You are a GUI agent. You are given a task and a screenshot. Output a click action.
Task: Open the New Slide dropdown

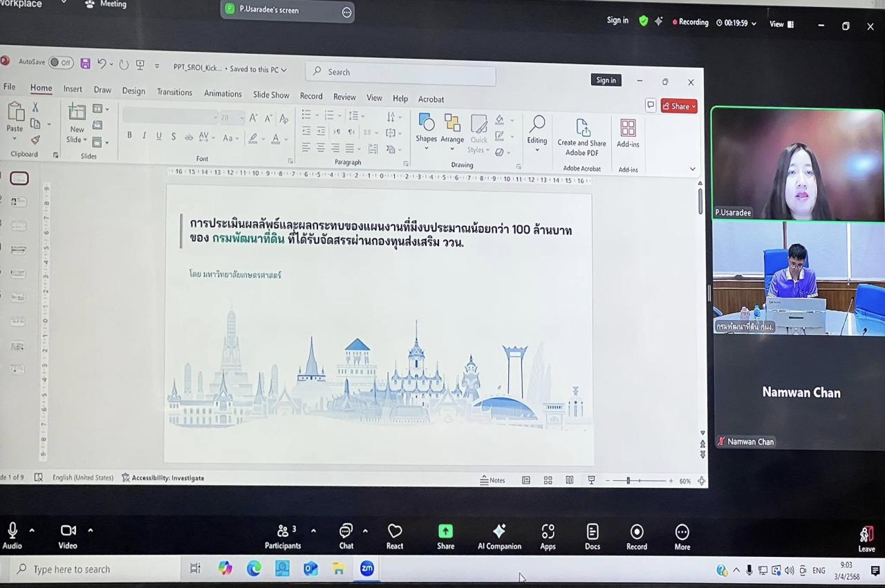click(x=77, y=140)
